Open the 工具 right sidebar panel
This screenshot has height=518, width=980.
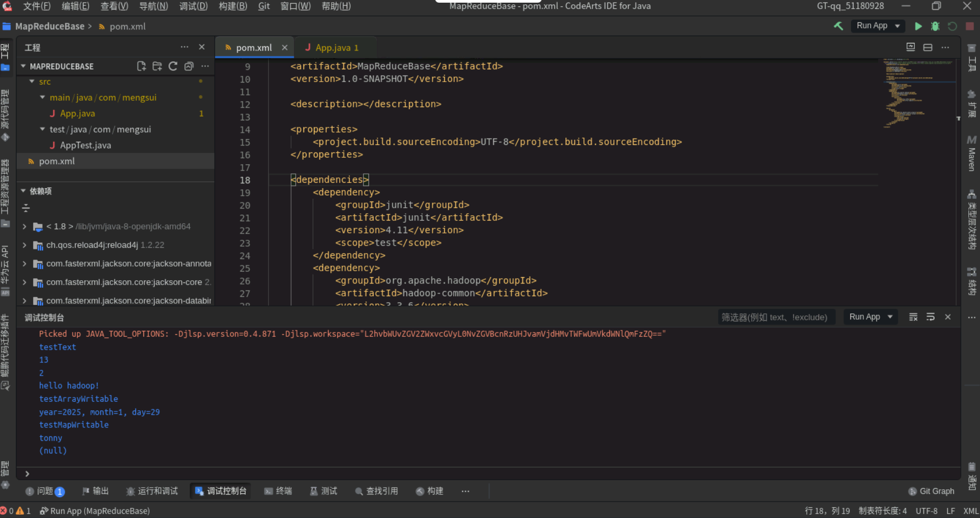(971, 58)
